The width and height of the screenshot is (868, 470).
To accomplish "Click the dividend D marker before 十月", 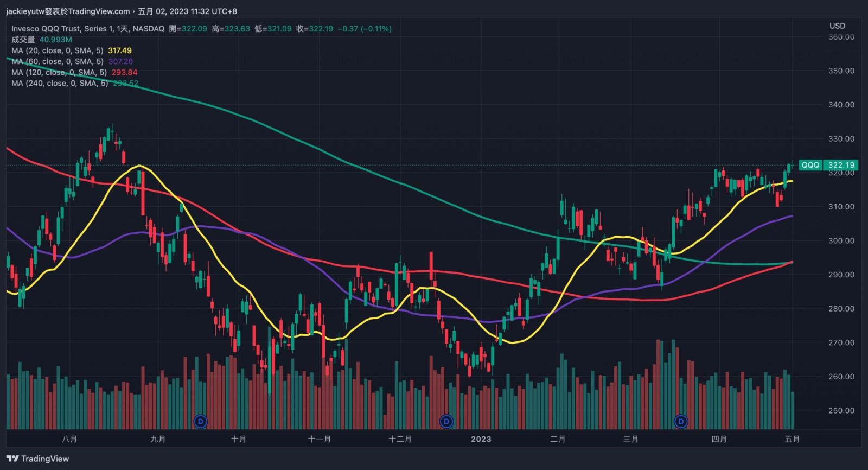I will (x=201, y=421).
